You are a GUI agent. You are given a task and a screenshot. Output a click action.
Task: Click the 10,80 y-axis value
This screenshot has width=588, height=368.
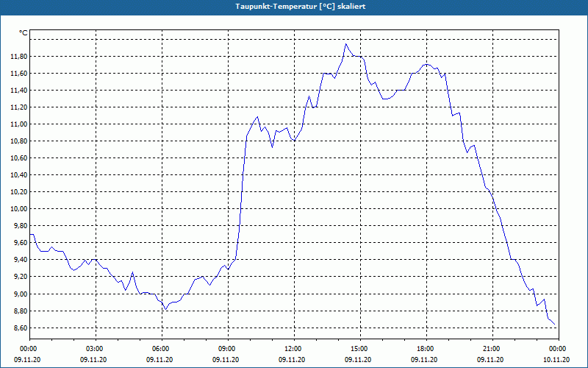point(18,141)
